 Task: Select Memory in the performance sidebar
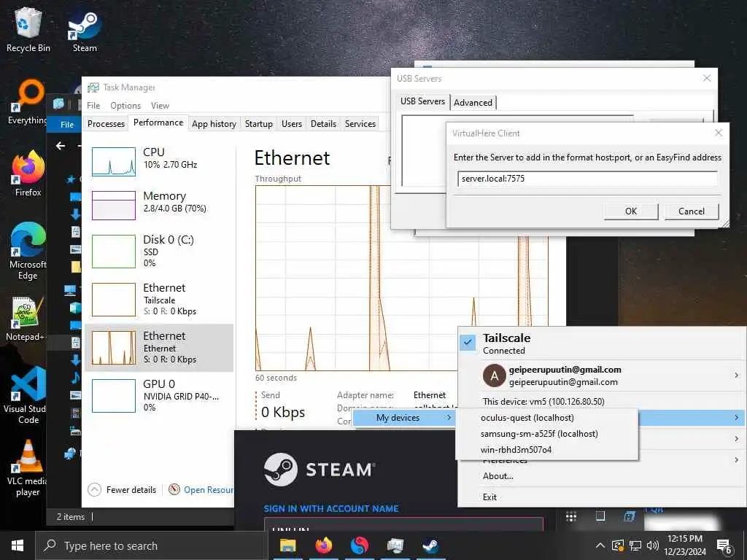[159, 205]
